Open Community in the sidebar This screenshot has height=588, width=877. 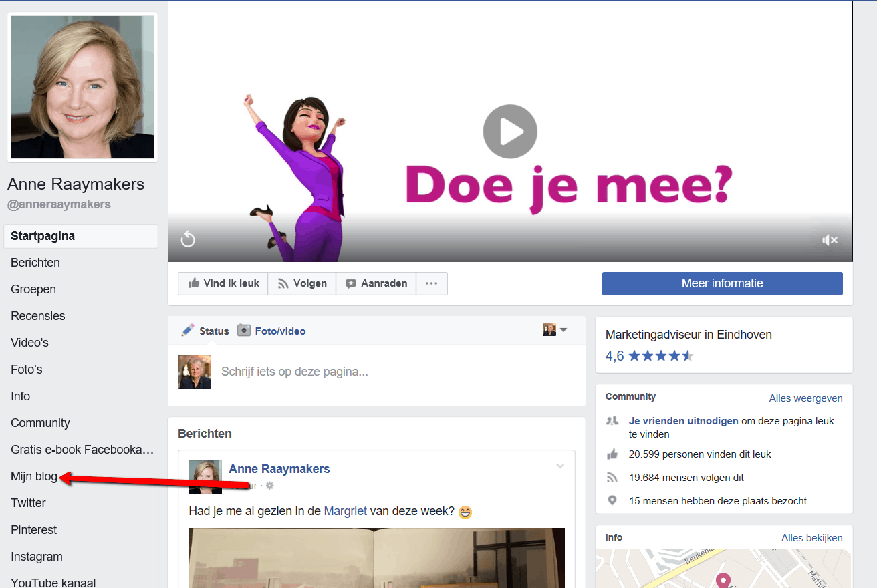coord(40,423)
